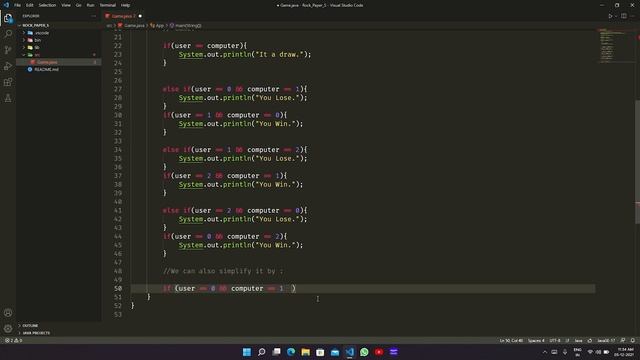Click the Visual Studio Code taskbar icon

350,352
